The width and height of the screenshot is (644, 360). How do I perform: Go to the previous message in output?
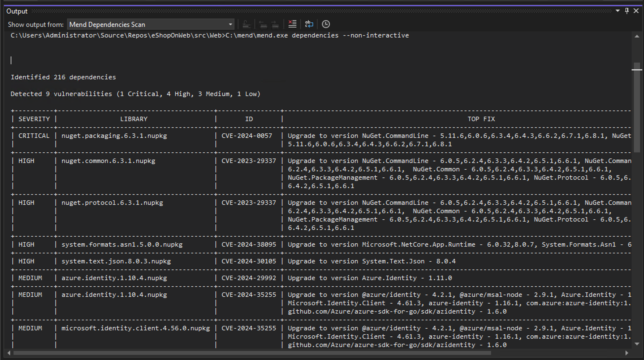point(263,24)
